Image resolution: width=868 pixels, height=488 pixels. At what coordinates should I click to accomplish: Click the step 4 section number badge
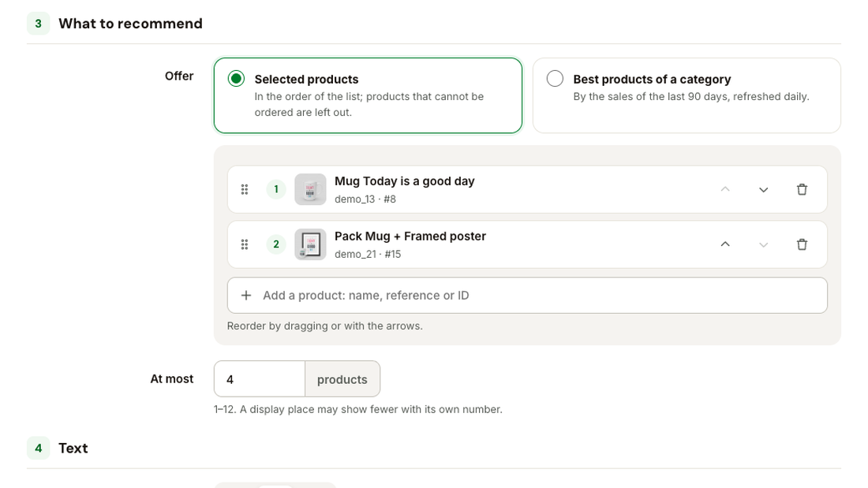click(38, 448)
